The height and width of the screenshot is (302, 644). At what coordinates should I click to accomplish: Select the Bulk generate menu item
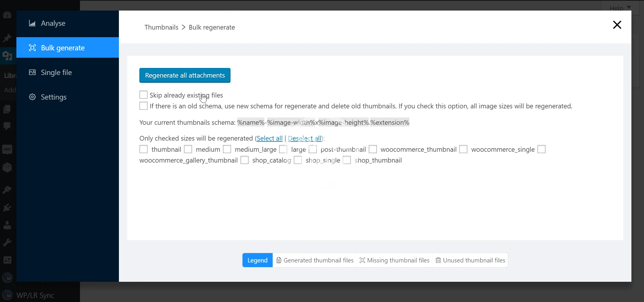tap(62, 48)
